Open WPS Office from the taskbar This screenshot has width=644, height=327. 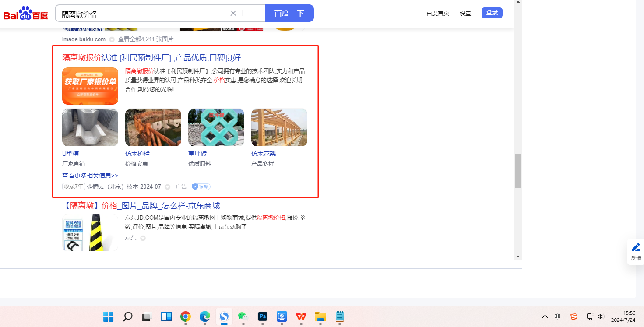tap(301, 316)
